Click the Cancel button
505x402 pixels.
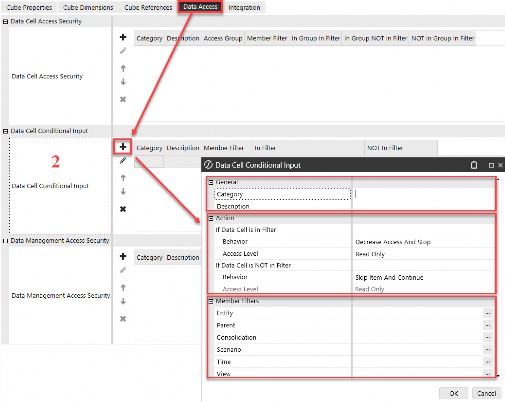[x=486, y=393]
